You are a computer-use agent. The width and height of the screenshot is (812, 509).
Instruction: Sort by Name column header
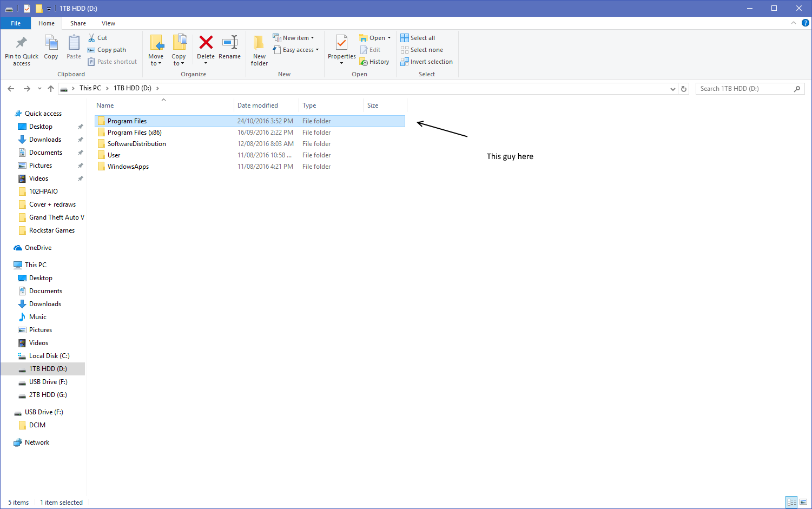(x=164, y=105)
